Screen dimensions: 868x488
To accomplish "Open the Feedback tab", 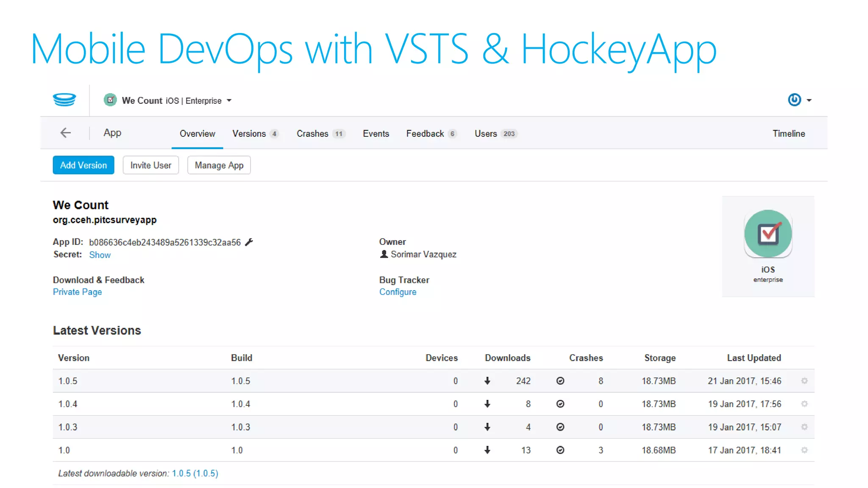I will coord(431,133).
